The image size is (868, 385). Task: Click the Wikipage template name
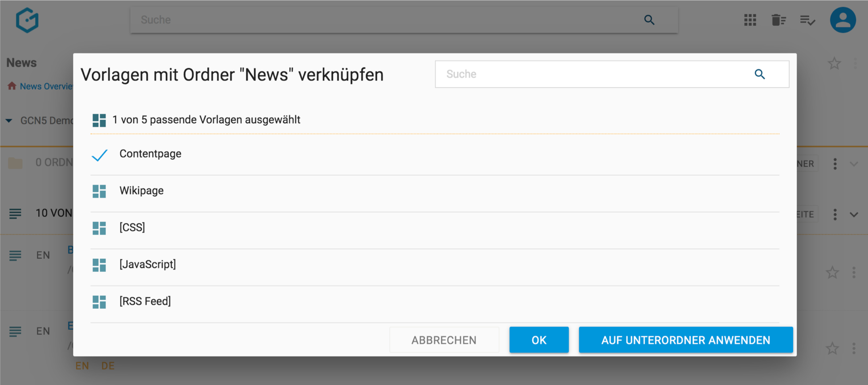tap(141, 191)
